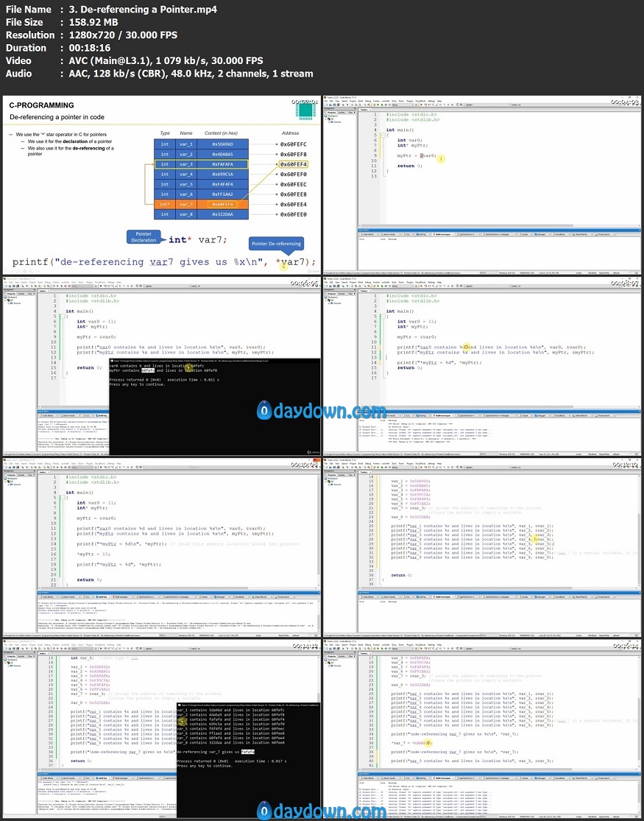Open the thumbnail with empty build log and var_1 printf lines
644x821 pixels.
(482, 547)
